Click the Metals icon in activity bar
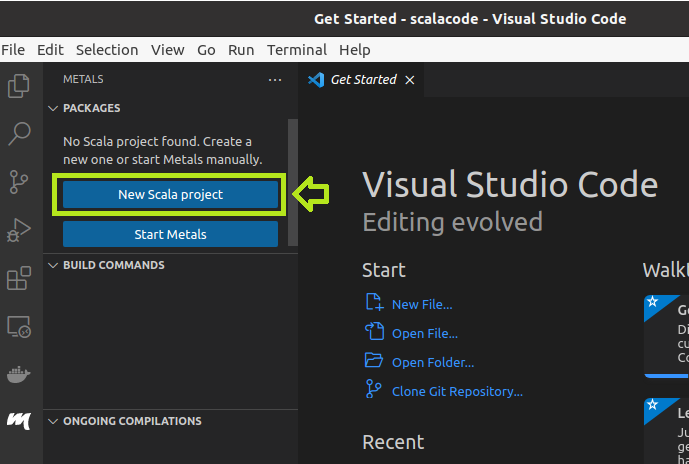 (x=19, y=421)
